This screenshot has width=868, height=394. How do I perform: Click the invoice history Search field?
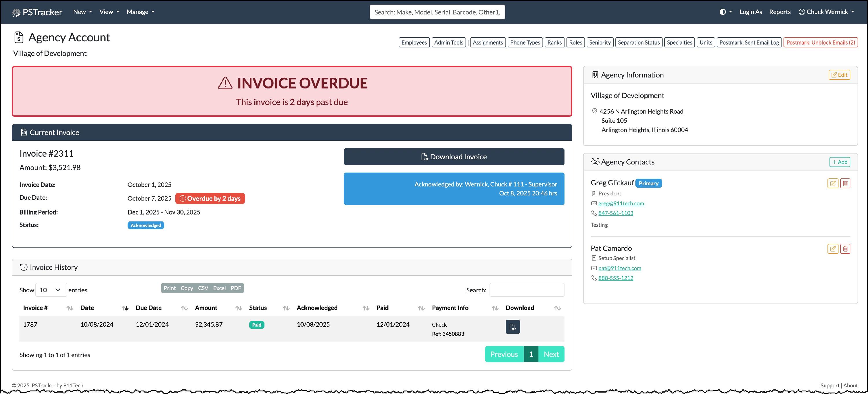pos(526,290)
